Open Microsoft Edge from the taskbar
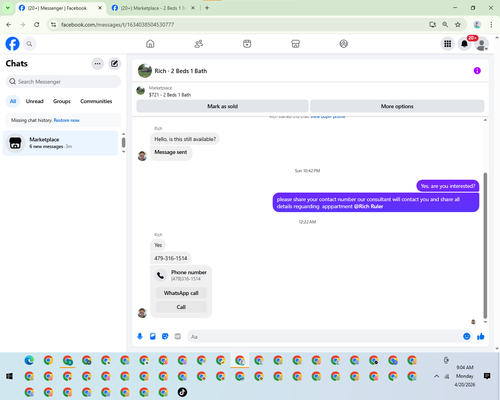 coord(29,360)
